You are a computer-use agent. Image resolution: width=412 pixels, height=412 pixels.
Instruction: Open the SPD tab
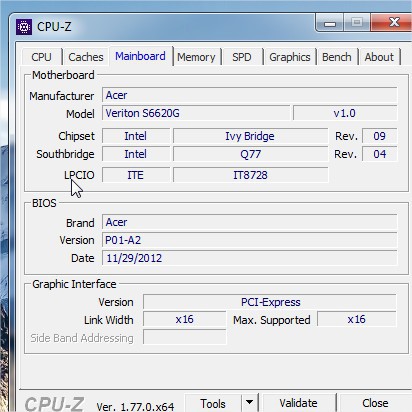[x=242, y=57]
